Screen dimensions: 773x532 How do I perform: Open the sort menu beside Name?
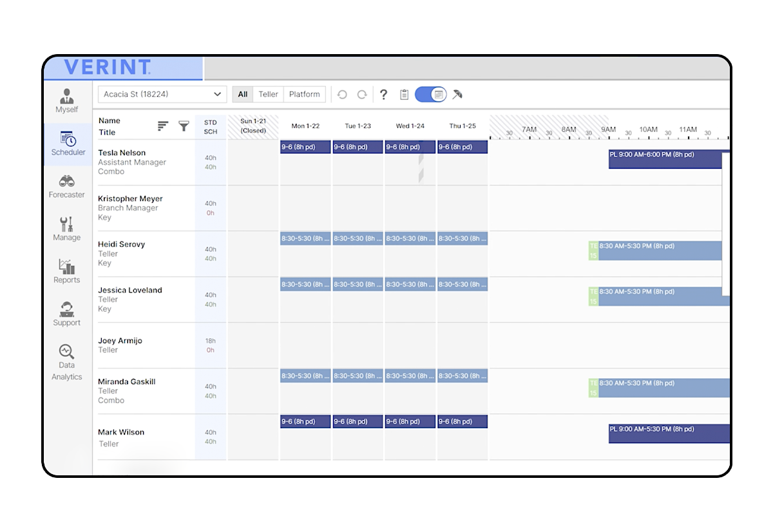click(x=163, y=126)
